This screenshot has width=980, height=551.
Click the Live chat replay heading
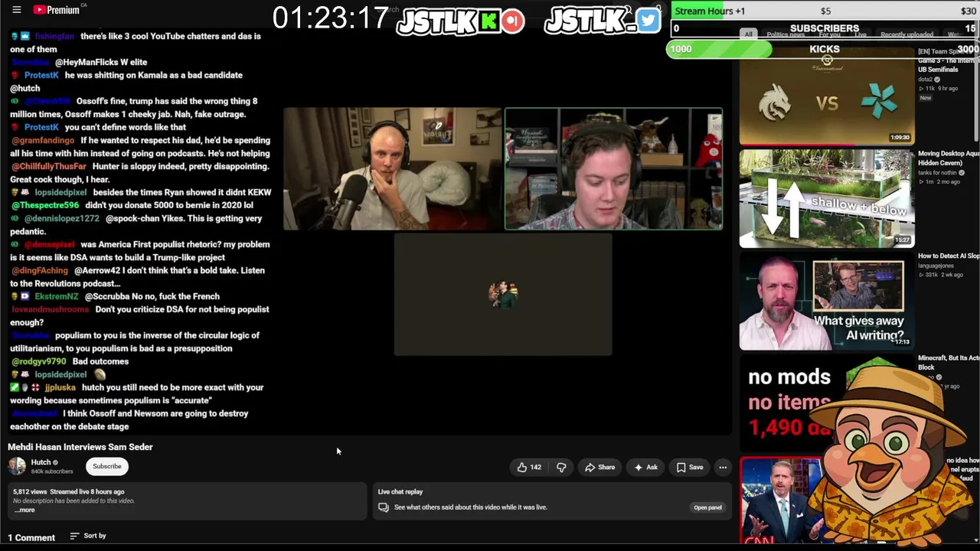[x=400, y=491]
